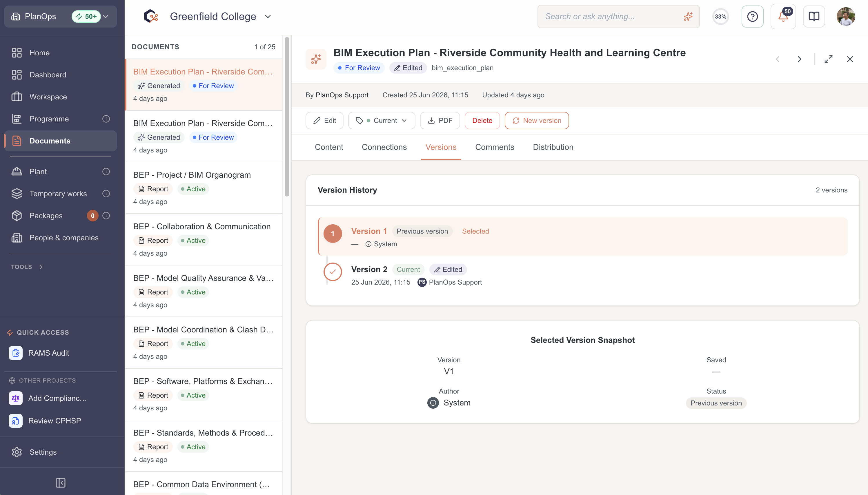Go to previous document arrow
The width and height of the screenshot is (868, 495).
[778, 59]
